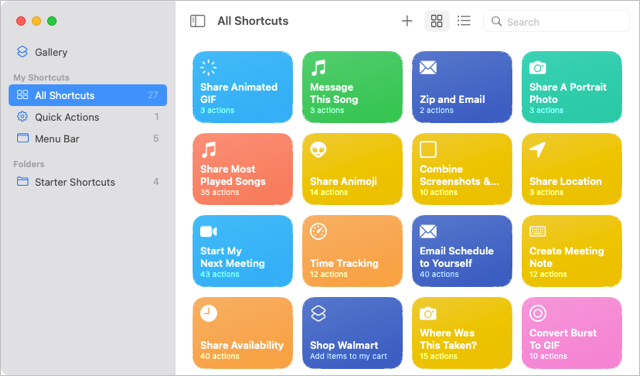Click the "2 actions" label
The height and width of the screenshot is (376, 640).
tap(436, 110)
